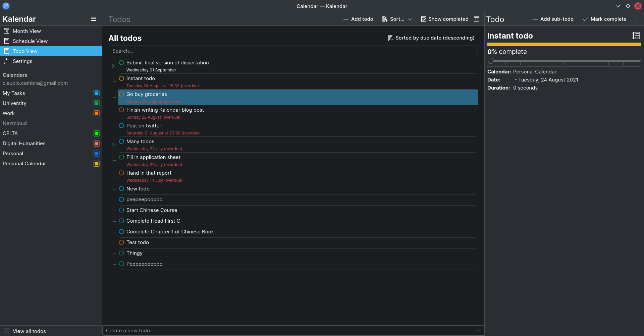Switch to Schedule View

pyautogui.click(x=51, y=41)
